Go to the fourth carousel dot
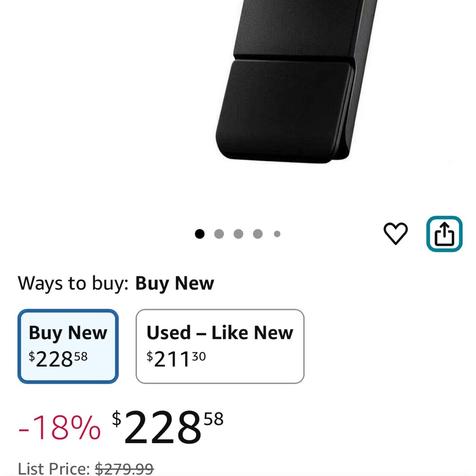The width and height of the screenshot is (476, 476). tap(258, 234)
